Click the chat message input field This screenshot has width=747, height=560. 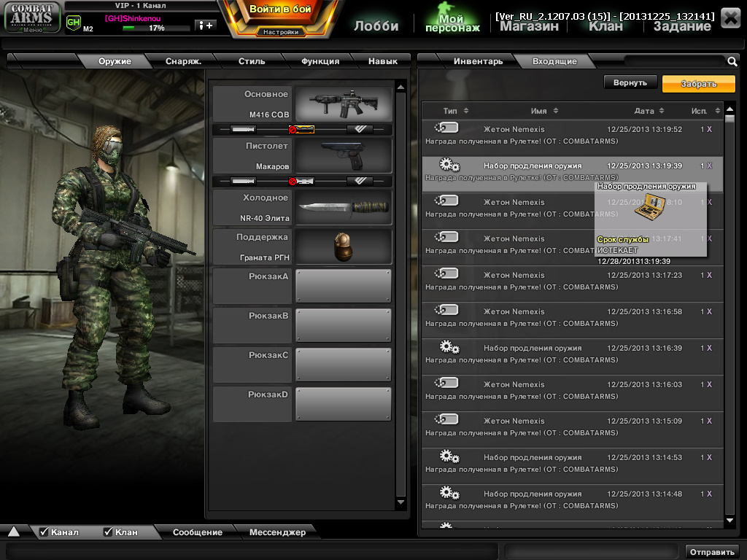[x=252, y=552]
